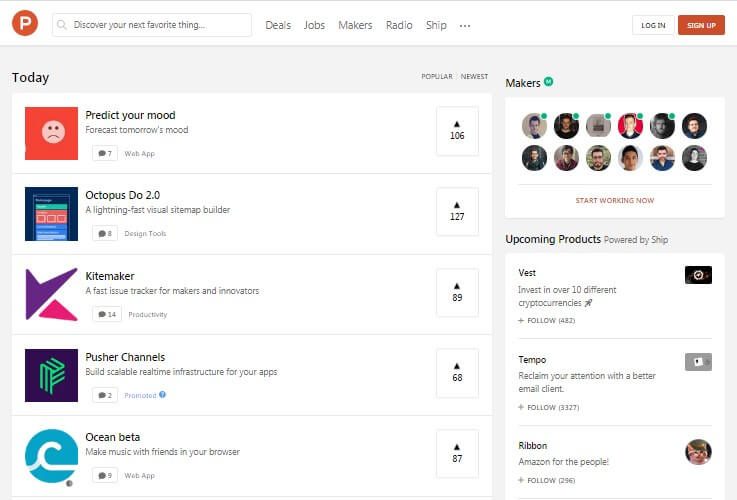Image resolution: width=737 pixels, height=500 pixels.
Task: Open the Predict your mood title
Action: (x=130, y=115)
